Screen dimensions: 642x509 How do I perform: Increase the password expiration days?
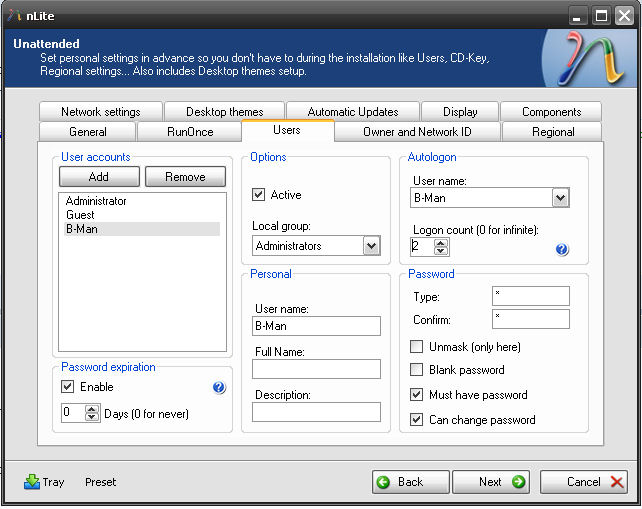pos(92,409)
